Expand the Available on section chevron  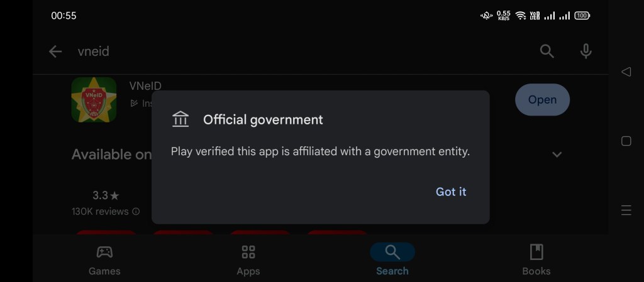(x=557, y=155)
